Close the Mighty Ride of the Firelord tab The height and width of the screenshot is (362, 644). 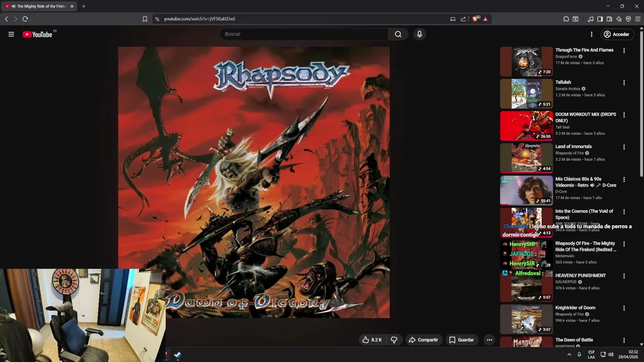click(72, 6)
